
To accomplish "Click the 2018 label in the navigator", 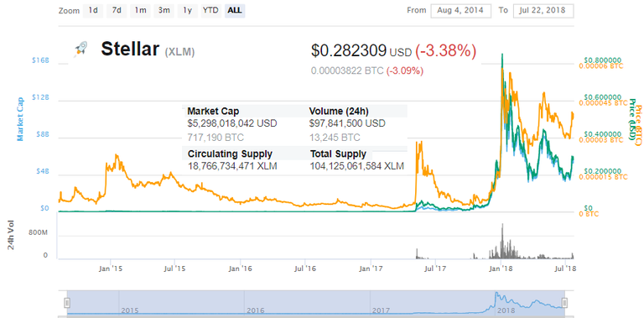I will [x=506, y=310].
